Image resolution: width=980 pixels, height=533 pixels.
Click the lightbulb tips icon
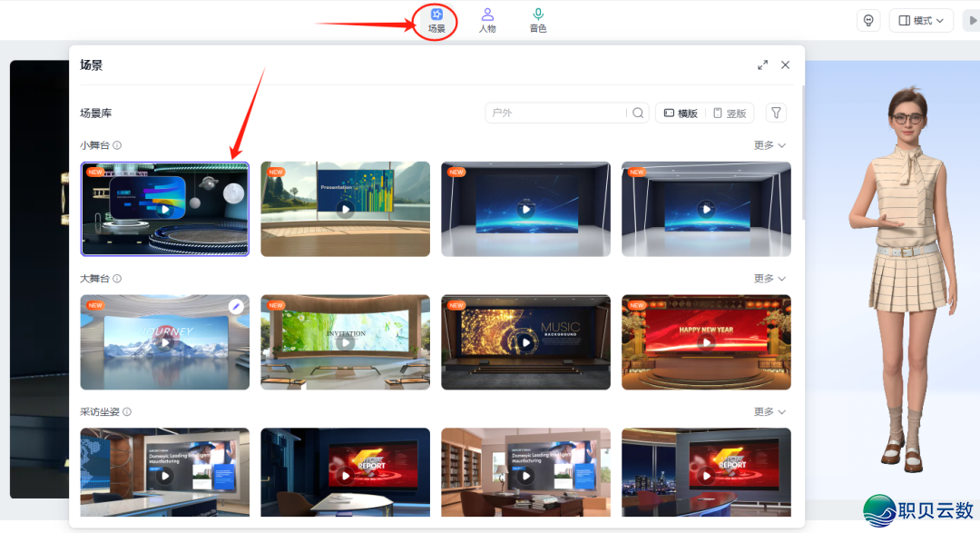coord(868,20)
